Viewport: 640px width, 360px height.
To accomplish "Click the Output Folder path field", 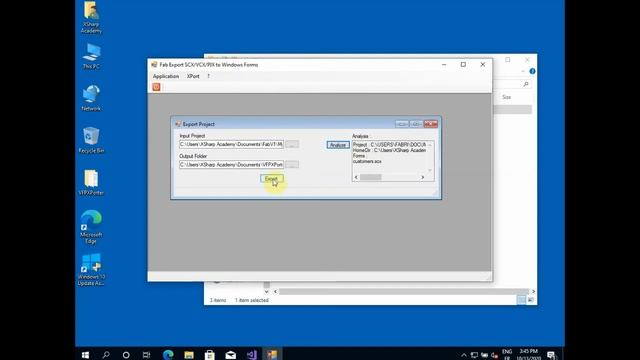I will pyautogui.click(x=231, y=164).
